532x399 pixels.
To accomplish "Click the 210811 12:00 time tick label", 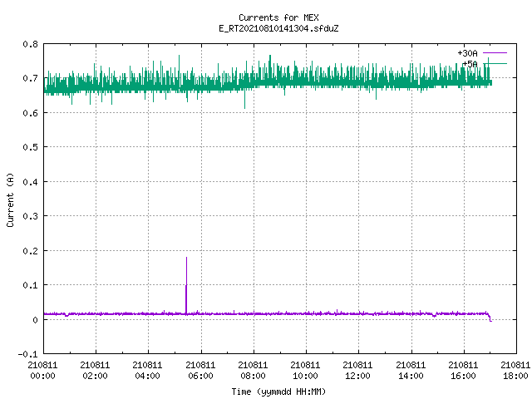I will 358,371.
